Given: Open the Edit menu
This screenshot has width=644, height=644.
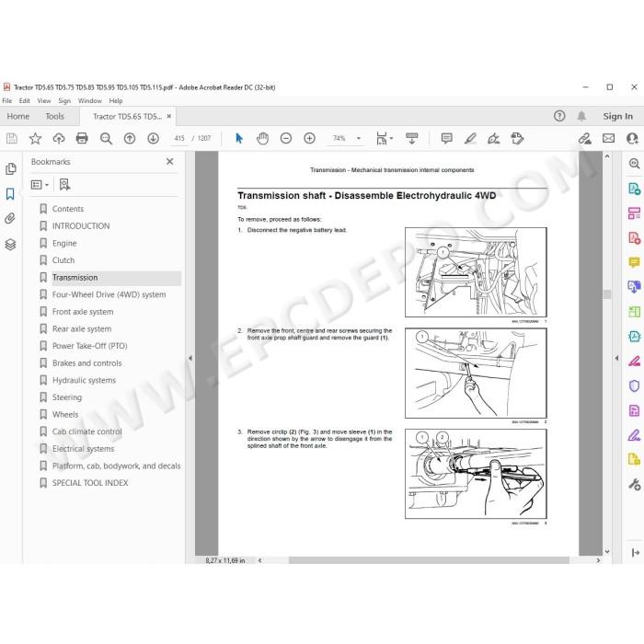Looking at the screenshot, I should click(x=25, y=100).
